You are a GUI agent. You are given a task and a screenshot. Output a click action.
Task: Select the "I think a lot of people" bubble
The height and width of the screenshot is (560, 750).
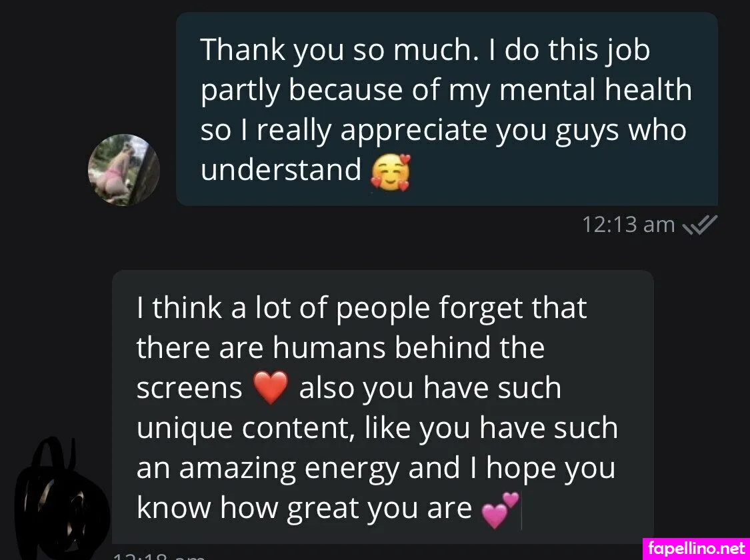(383, 407)
